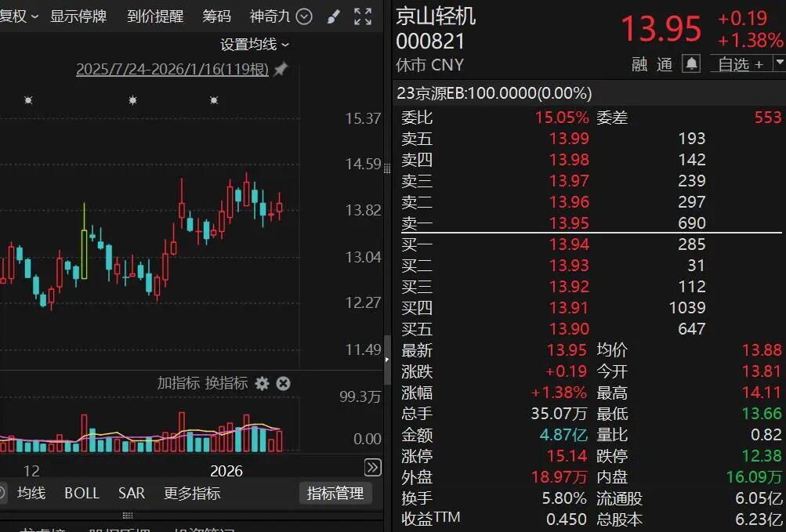Open the indicator settings gear

263,384
